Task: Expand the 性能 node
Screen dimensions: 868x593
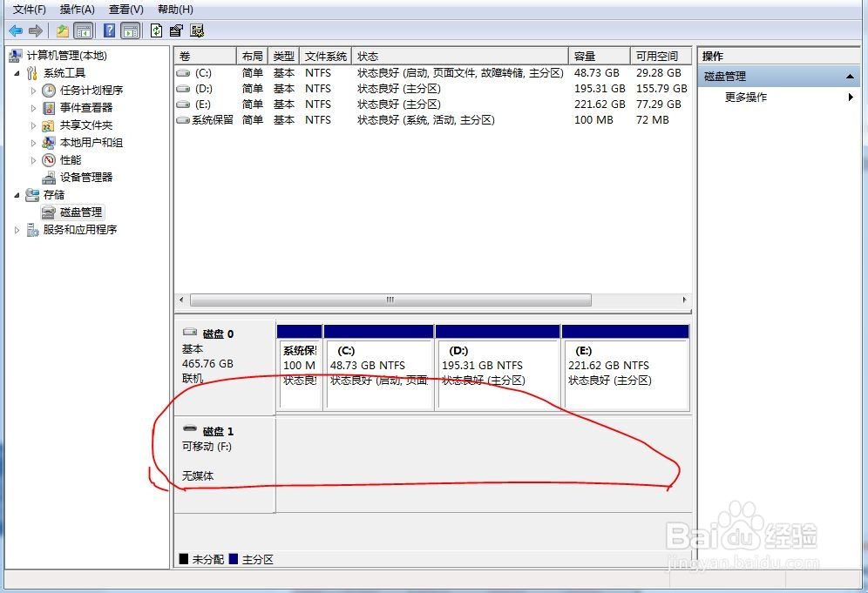Action: 33,160
